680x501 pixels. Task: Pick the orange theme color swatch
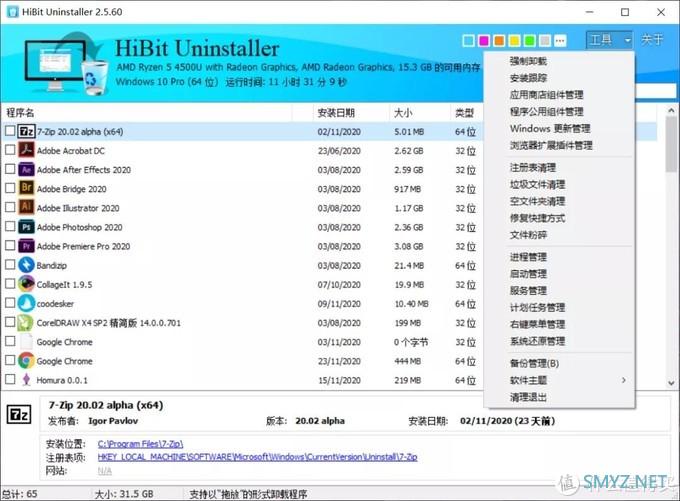pos(499,41)
